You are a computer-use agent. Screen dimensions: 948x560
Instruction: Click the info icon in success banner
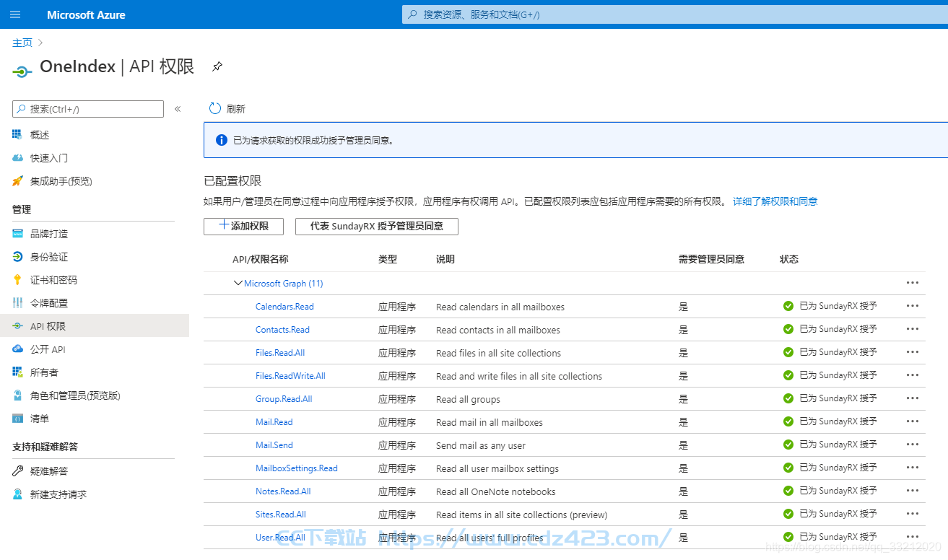click(222, 140)
